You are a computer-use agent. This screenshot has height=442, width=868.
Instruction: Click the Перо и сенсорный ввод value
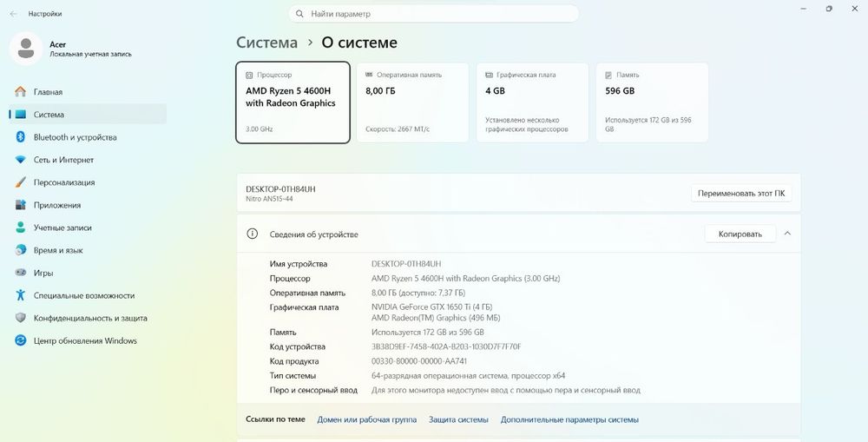[x=506, y=390]
